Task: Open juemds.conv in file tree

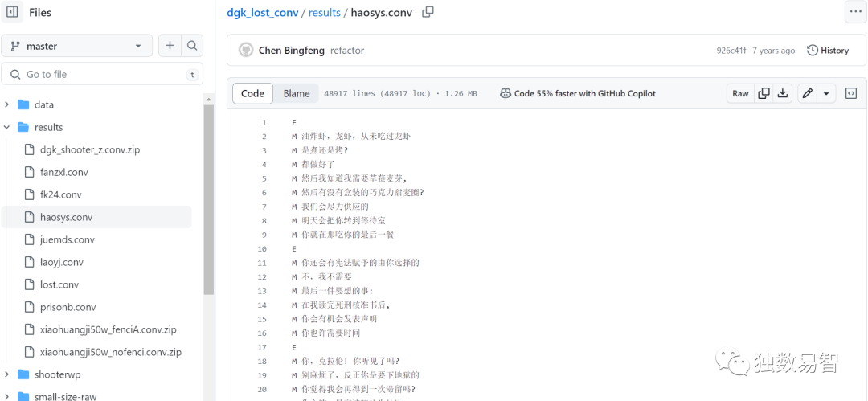Action: tap(68, 239)
